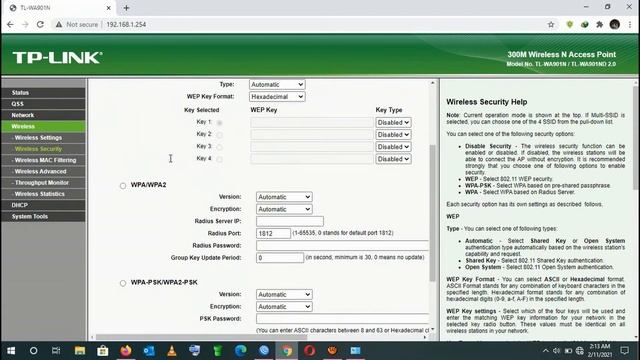Go to Wireless Advanced submenu
The image size is (640, 360).
click(43, 171)
